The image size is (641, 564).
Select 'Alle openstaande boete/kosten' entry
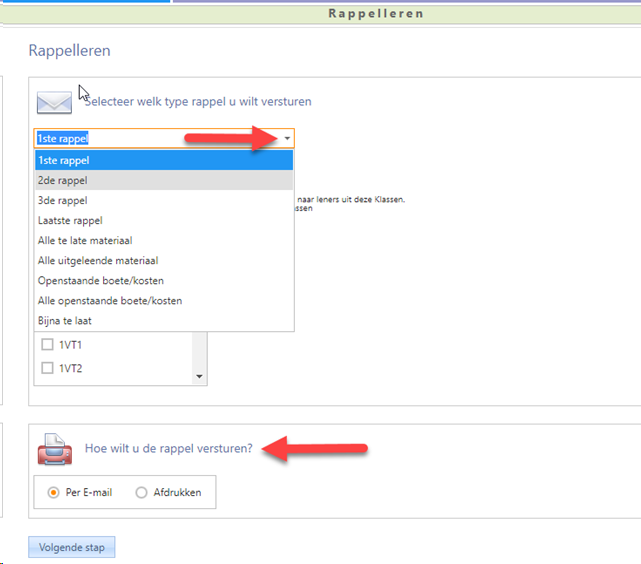click(x=110, y=301)
